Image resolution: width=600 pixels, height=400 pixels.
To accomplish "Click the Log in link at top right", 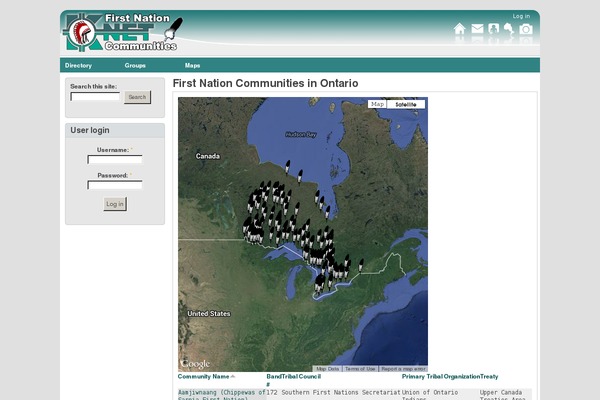I will (x=521, y=16).
